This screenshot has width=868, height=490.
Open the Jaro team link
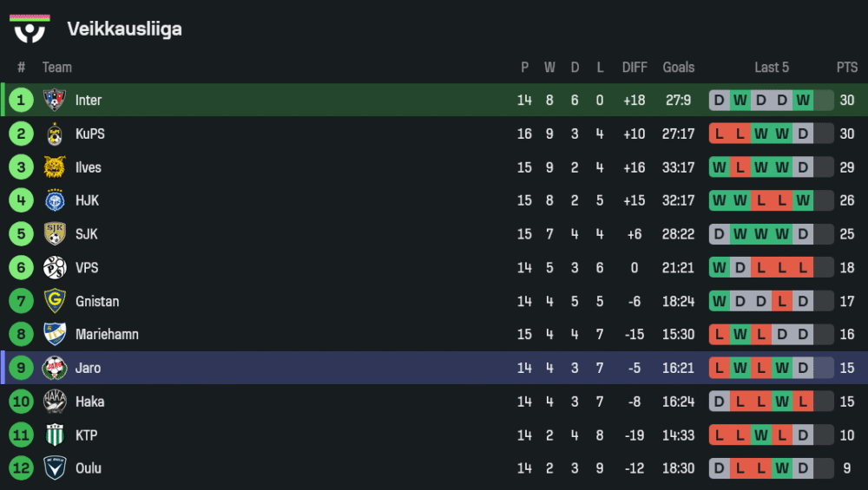click(88, 368)
